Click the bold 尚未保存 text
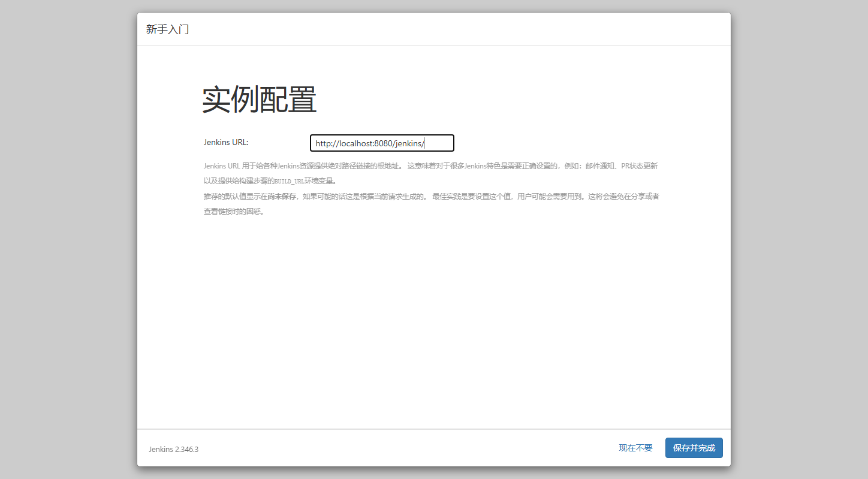868x479 pixels. (282, 196)
